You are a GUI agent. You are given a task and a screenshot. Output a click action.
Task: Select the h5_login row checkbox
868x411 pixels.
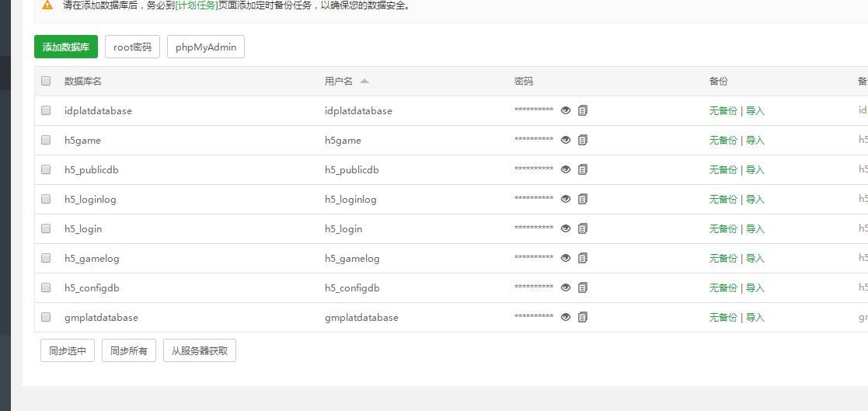pos(46,228)
